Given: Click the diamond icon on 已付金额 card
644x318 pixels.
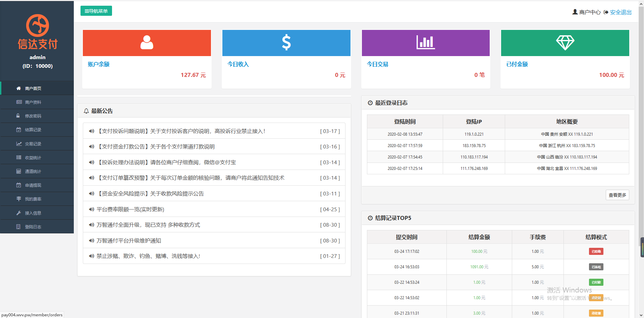Looking at the screenshot, I should [x=565, y=43].
